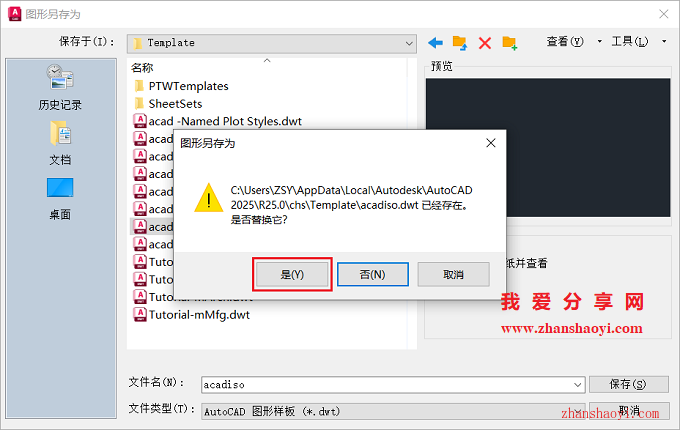Click the blue back arrow icon

click(435, 42)
